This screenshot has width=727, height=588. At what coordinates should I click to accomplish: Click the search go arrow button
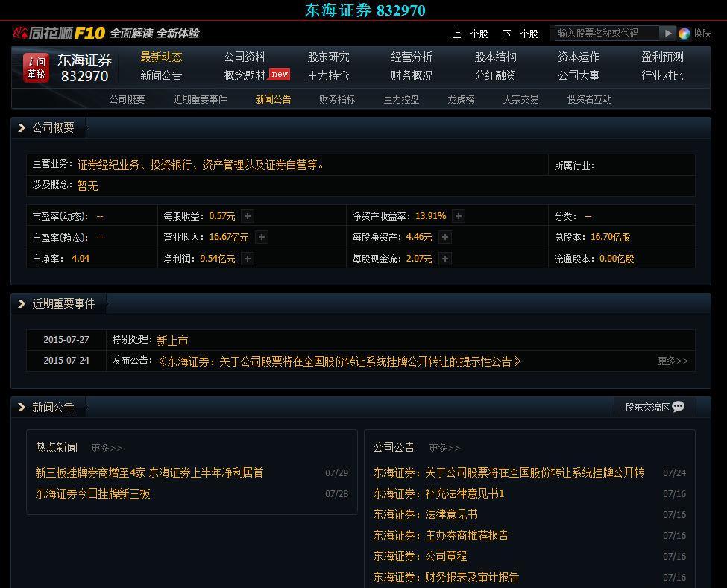667,33
